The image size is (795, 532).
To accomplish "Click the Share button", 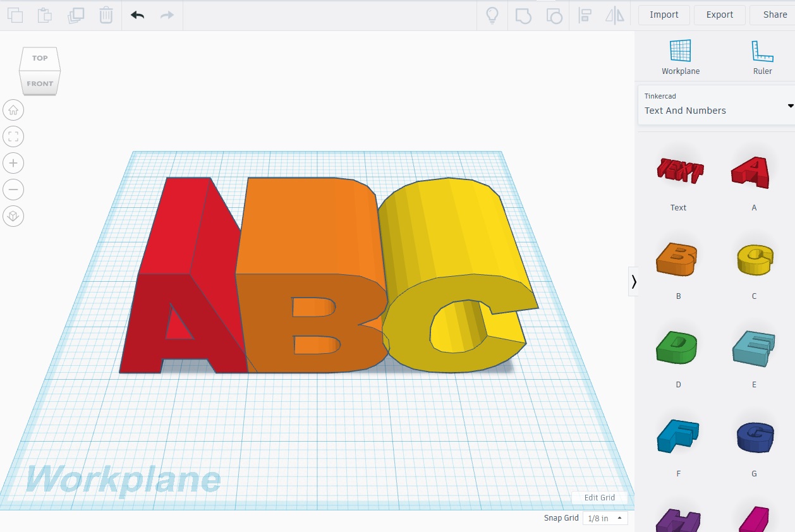I will [x=774, y=15].
